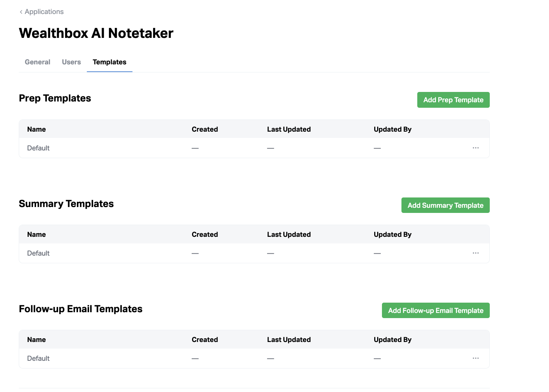
Task: Click the Created column header under Summary Templates
Action: point(205,234)
